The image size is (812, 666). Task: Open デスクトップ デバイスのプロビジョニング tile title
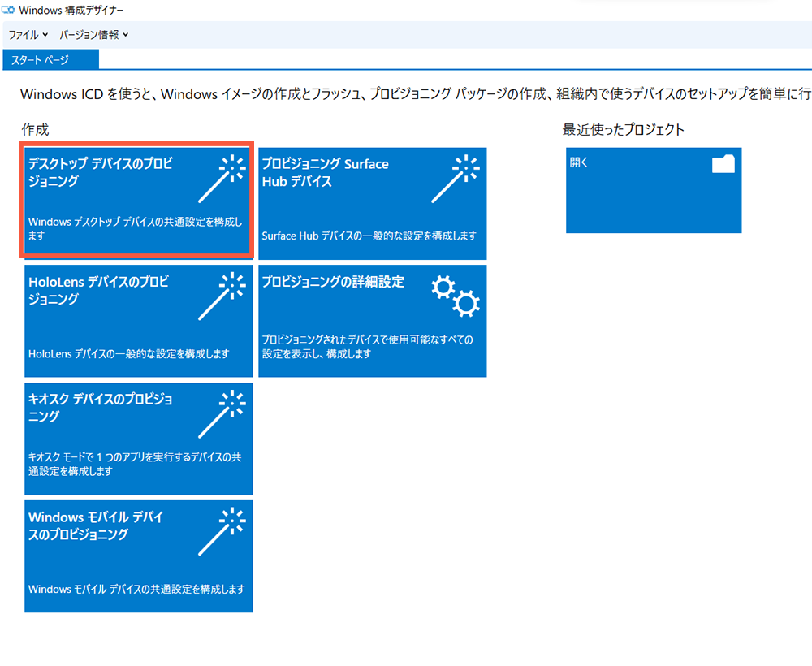[x=101, y=172]
